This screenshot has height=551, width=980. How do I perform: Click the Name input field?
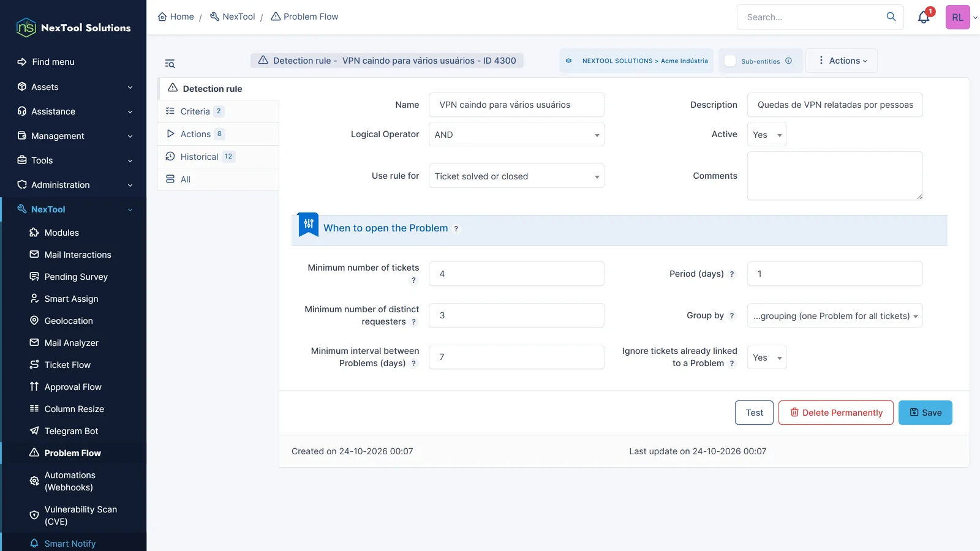[x=516, y=105]
